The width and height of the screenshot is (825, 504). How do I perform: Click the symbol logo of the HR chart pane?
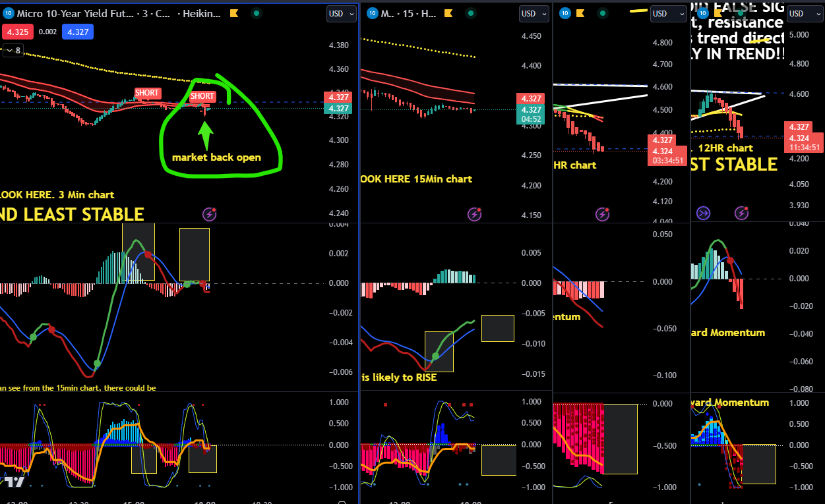pyautogui.click(x=564, y=13)
